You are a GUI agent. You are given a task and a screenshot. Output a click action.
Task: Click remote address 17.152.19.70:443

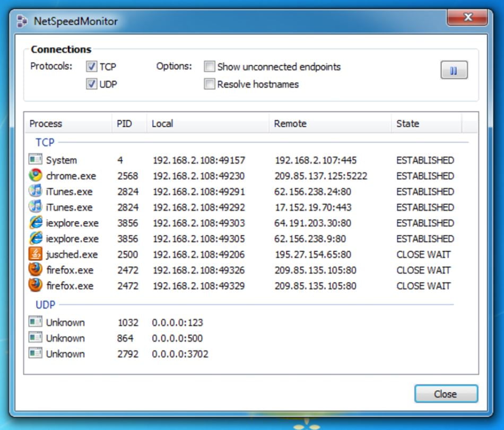(313, 207)
